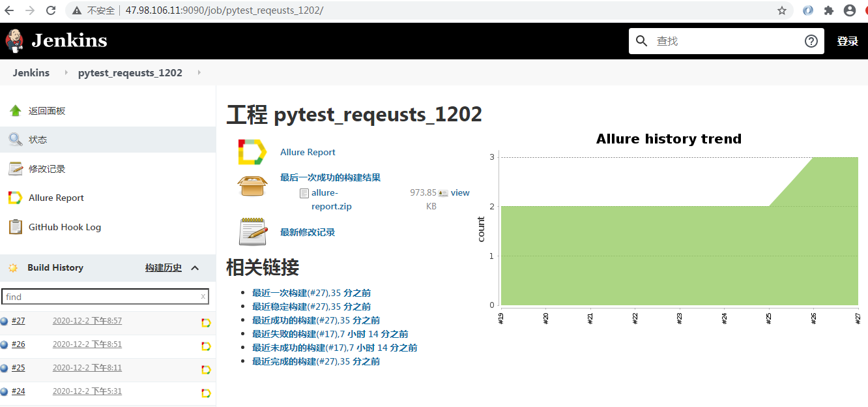This screenshot has width=868, height=407.
Task: Reload the page with the refresh icon
Action: click(51, 10)
